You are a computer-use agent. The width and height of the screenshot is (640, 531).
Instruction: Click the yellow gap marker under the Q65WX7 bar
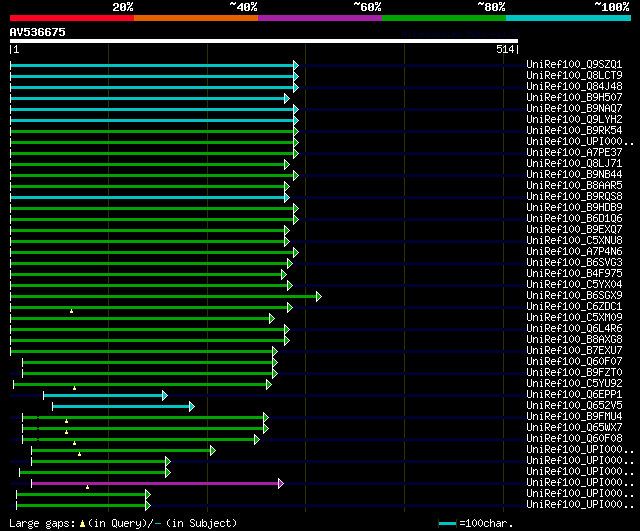point(67,432)
